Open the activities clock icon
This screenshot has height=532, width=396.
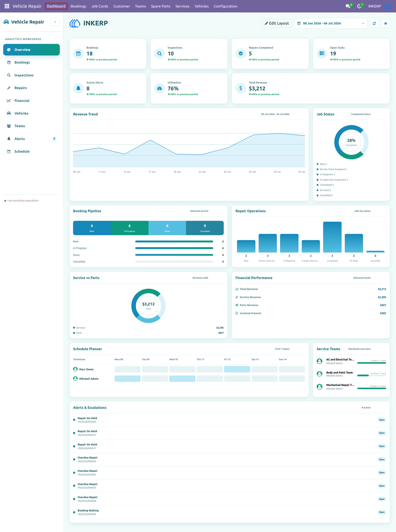359,6
